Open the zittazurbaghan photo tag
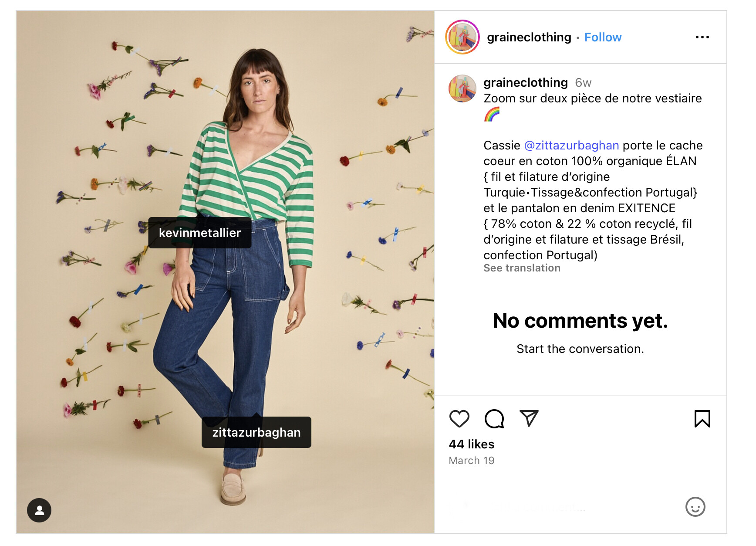756x546 pixels. pos(256,433)
